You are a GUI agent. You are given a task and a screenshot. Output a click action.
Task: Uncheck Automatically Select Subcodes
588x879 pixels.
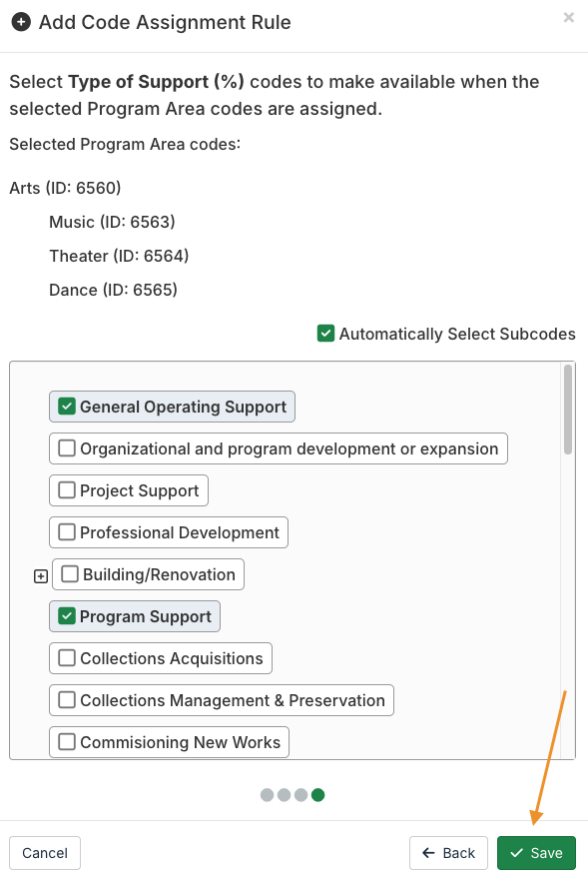[325, 333]
